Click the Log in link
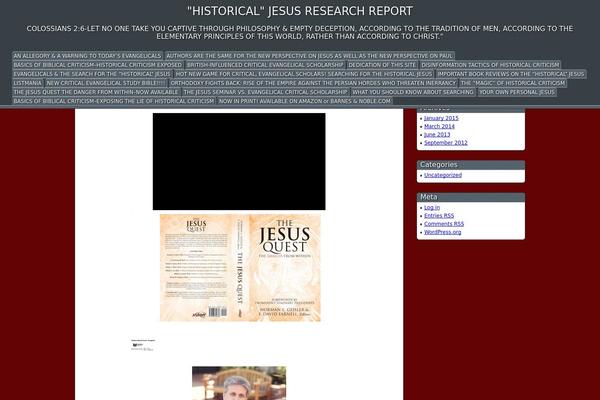The image size is (600, 400). click(432, 207)
